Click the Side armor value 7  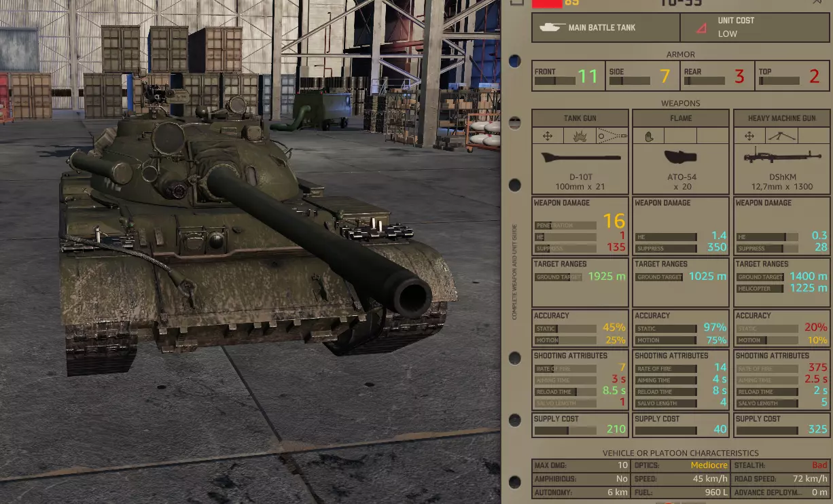(x=664, y=77)
